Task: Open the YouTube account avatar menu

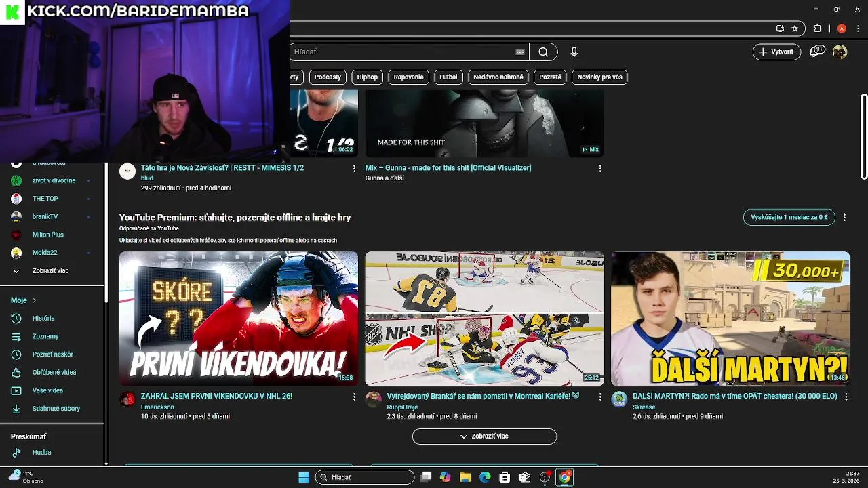Action: tap(840, 52)
